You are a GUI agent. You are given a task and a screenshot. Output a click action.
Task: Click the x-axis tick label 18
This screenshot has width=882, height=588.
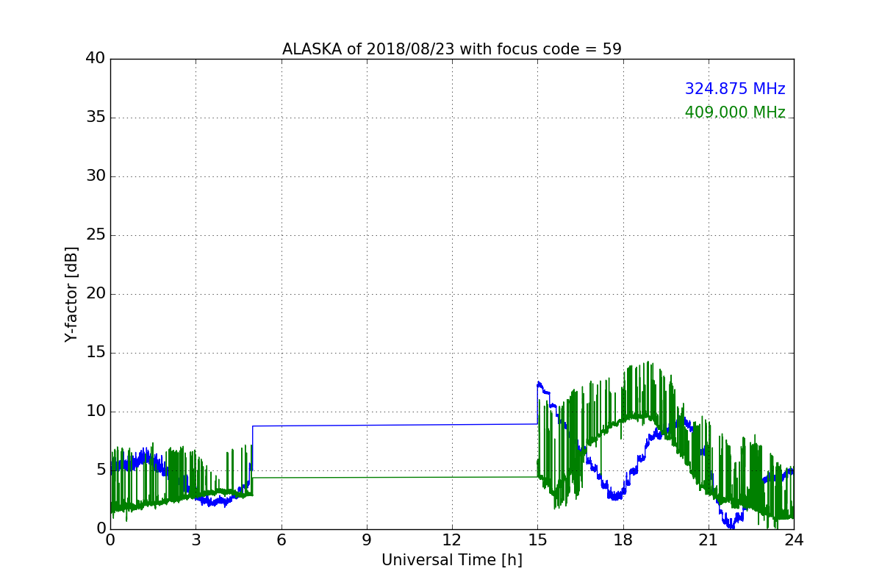tap(623, 540)
